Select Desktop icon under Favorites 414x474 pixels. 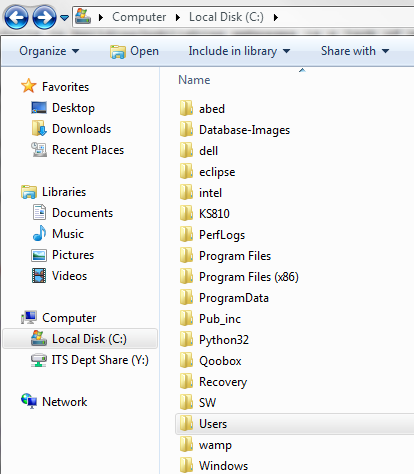pos(39,108)
